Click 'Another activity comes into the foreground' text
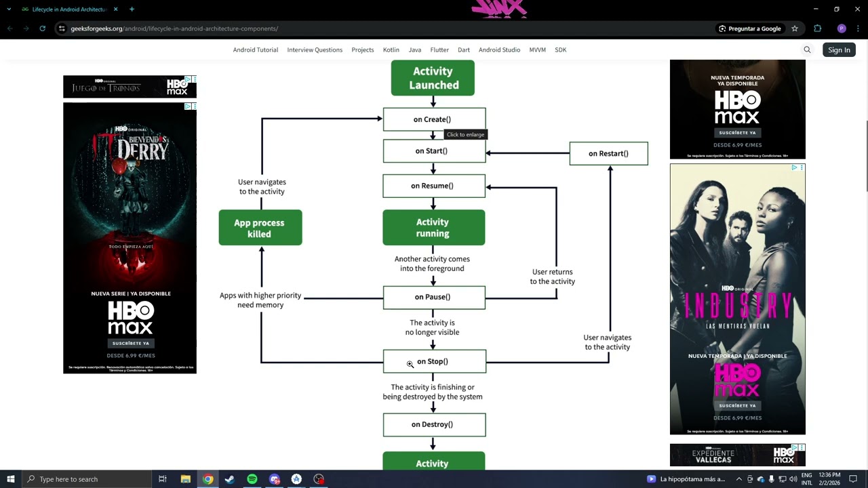Viewport: 868px width, 488px height. [433, 264]
